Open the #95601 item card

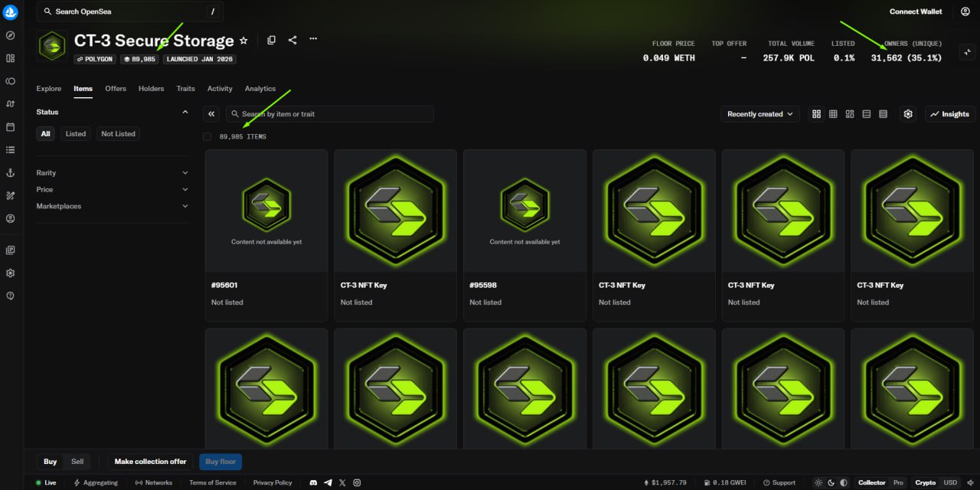pos(266,235)
